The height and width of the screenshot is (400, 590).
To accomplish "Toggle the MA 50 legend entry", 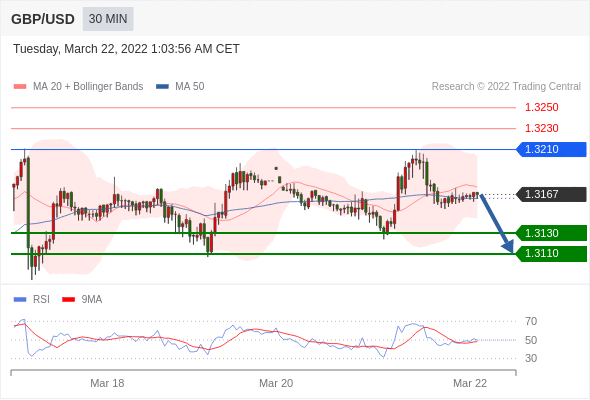I will pos(180,87).
